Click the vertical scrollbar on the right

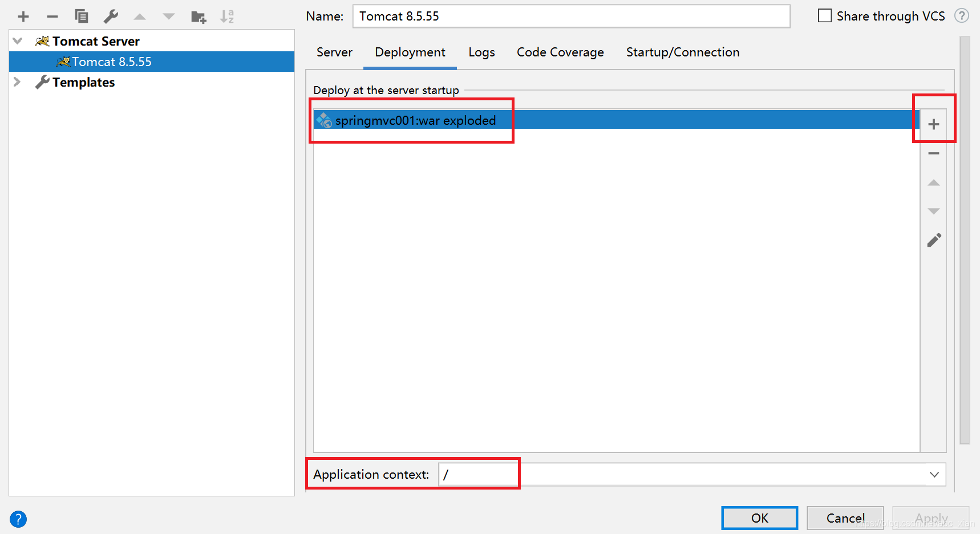click(x=965, y=239)
